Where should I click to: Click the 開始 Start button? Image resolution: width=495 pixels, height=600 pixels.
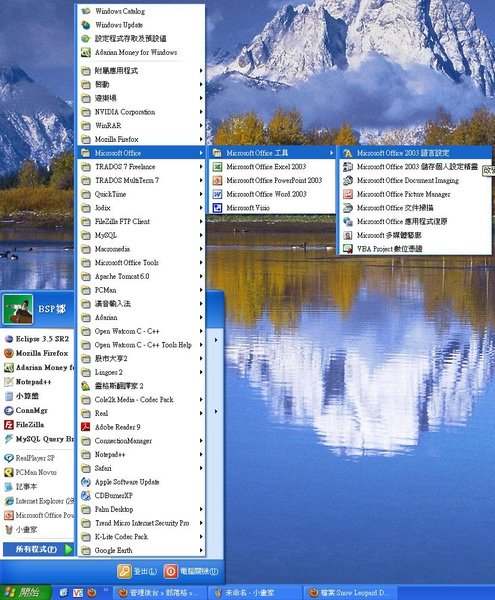(24, 592)
